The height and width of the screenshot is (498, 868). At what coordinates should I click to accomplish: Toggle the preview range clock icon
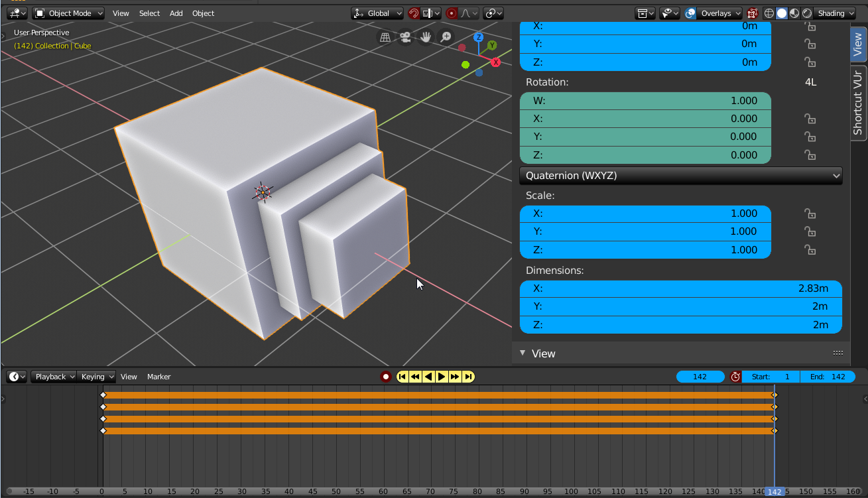[x=735, y=377]
